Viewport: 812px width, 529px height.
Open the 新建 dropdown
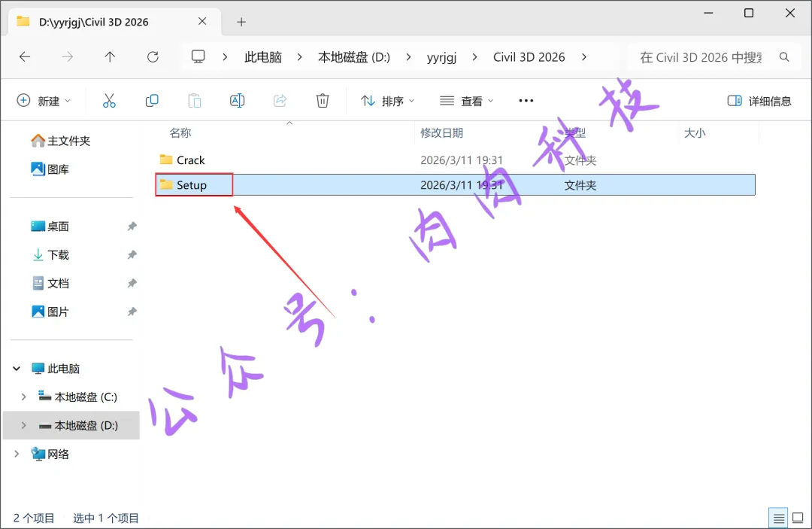pos(44,101)
